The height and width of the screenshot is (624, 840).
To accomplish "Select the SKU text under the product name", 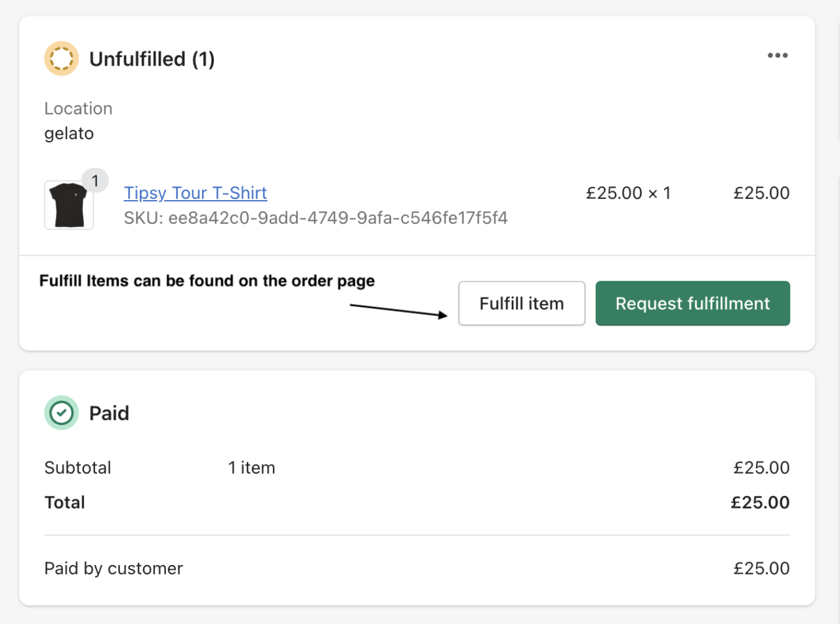I will tap(315, 218).
